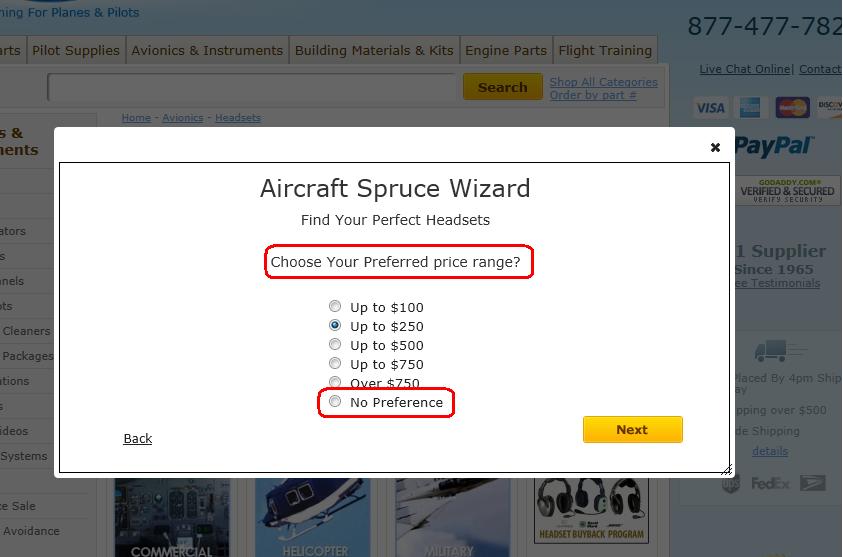Open the Headset Buyback Program thumbnail
The image size is (843, 557).
589,510
